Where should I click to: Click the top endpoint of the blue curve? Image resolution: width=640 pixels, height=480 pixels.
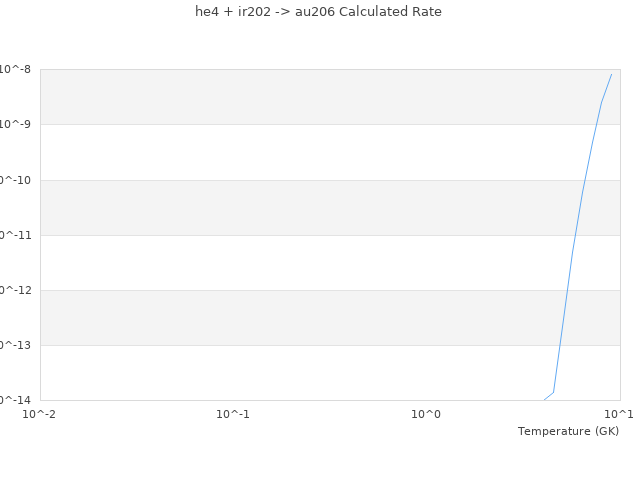(x=611, y=74)
